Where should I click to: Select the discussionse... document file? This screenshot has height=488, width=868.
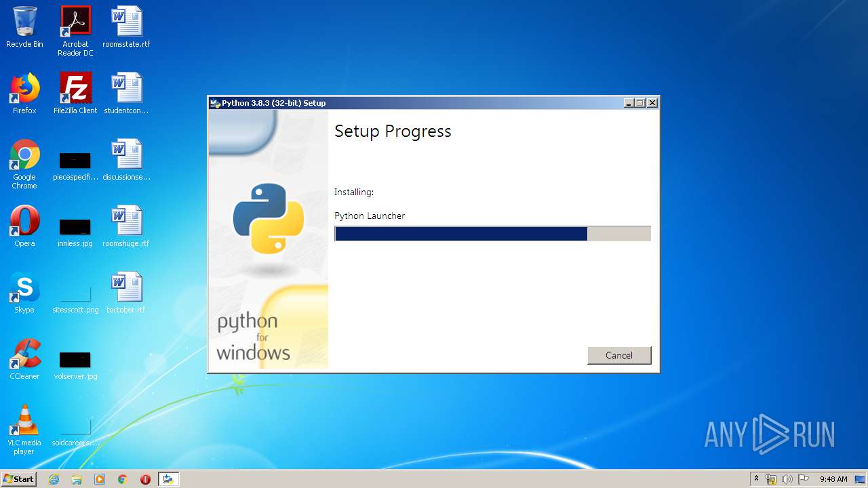[126, 160]
